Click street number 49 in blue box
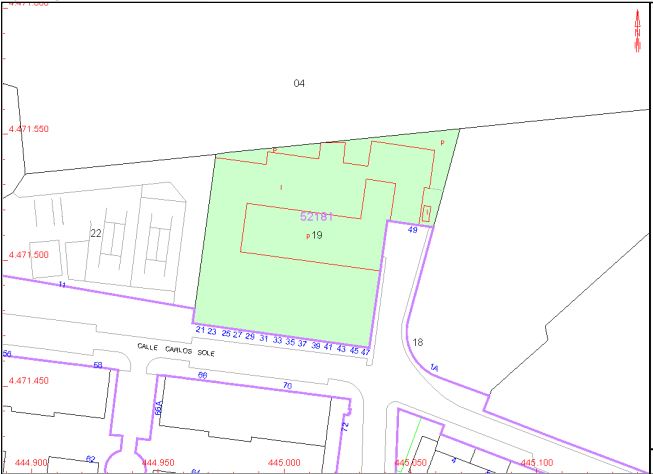653x474 pixels. tap(412, 230)
